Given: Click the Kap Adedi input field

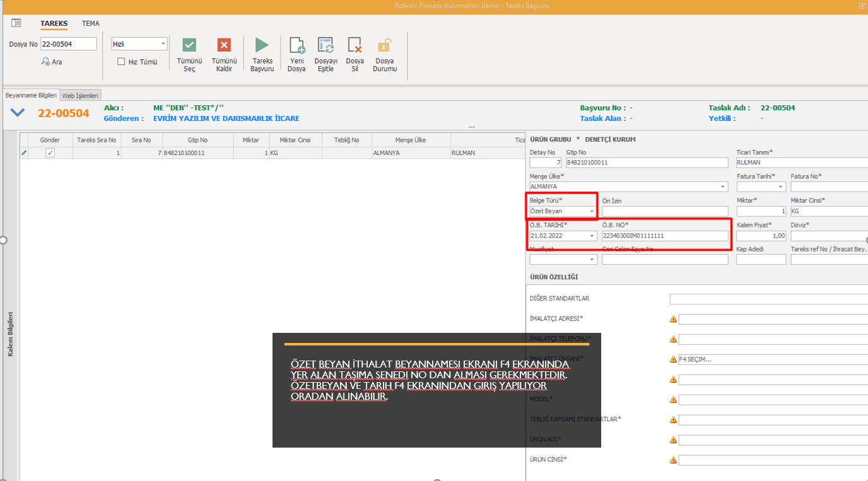Looking at the screenshot, I should click(761, 260).
